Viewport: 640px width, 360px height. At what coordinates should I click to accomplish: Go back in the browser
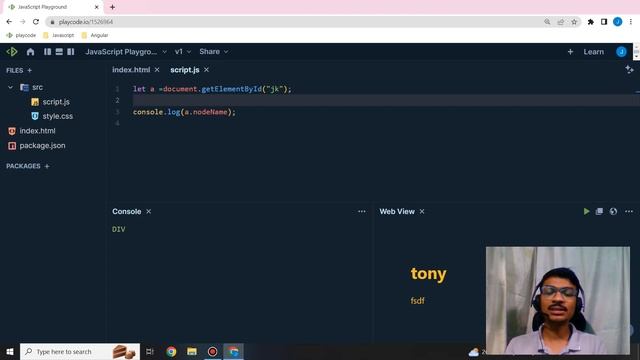(x=9, y=22)
